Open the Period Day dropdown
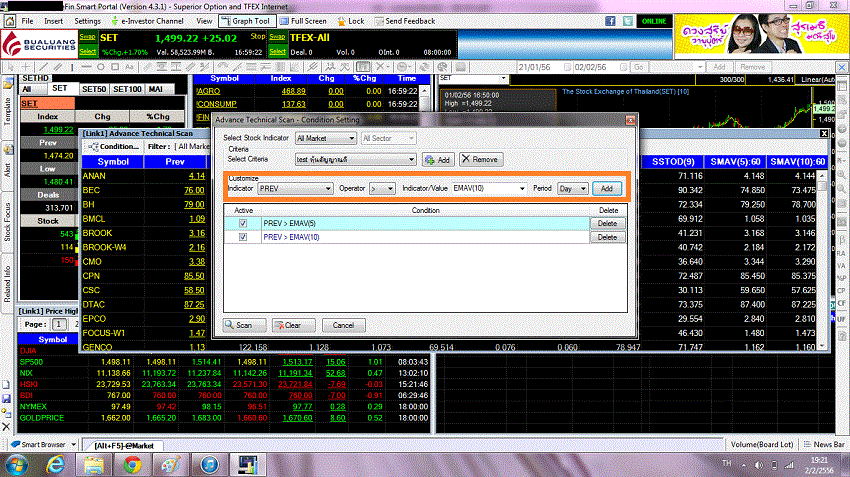This screenshot has height=477, width=850. pos(572,188)
